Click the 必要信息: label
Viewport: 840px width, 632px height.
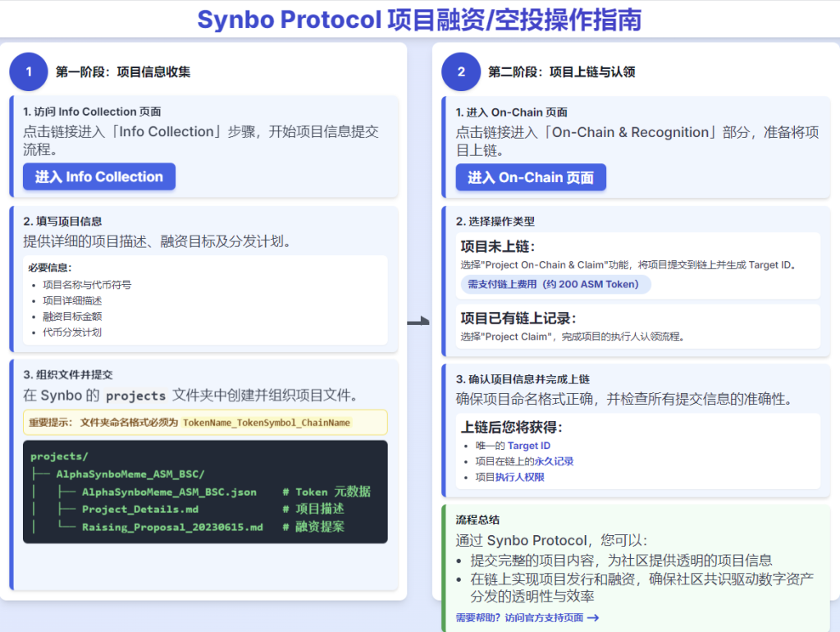click(x=50, y=268)
